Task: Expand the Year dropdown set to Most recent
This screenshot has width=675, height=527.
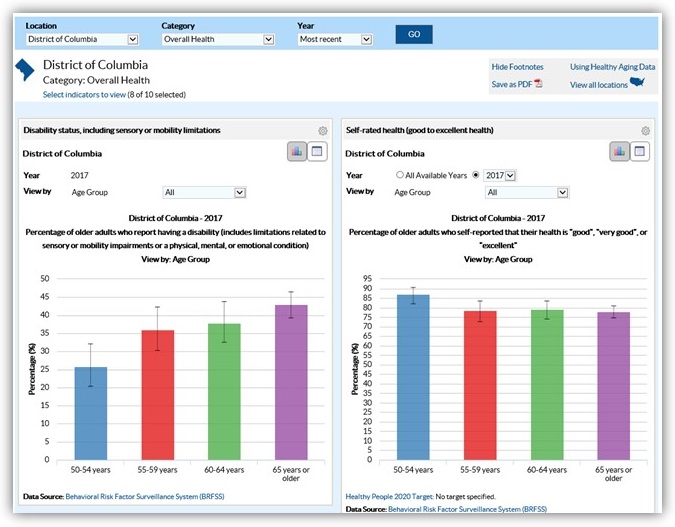Action: click(x=335, y=39)
